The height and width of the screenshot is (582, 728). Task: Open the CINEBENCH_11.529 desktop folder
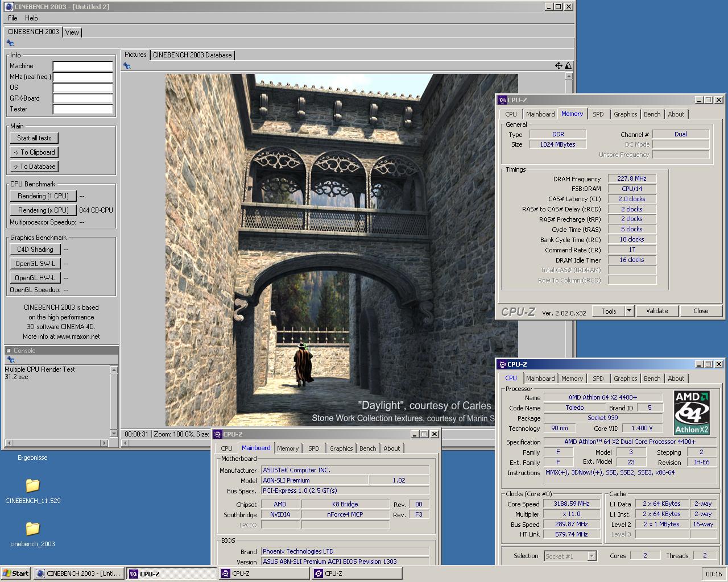click(x=32, y=485)
